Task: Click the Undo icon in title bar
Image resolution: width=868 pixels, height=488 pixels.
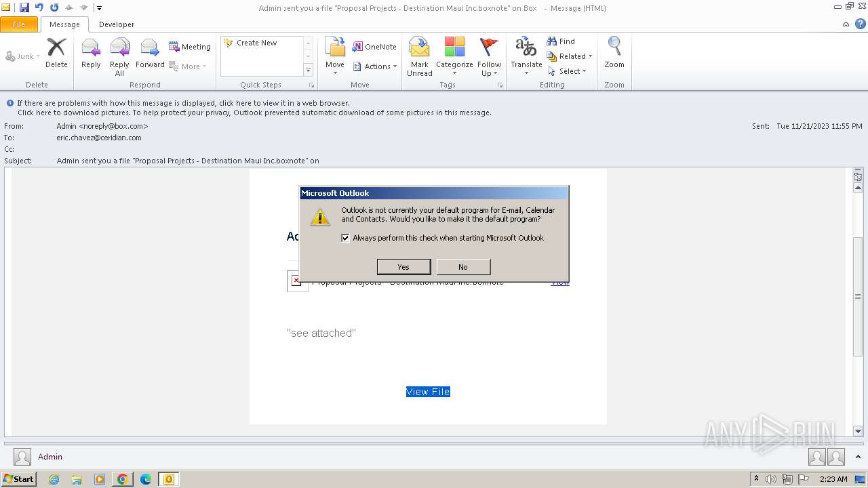Action: (39, 7)
